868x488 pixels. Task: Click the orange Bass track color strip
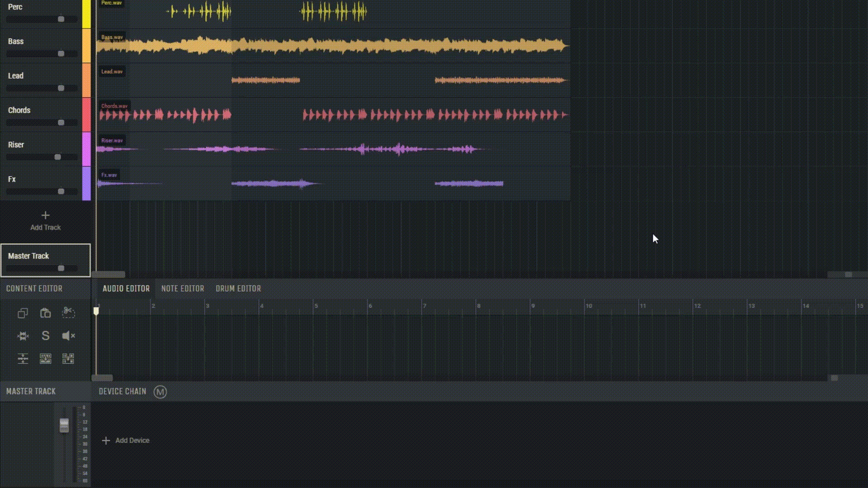[86, 46]
